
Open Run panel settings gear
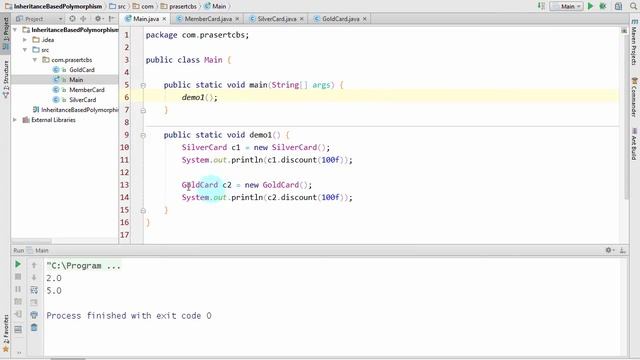click(609, 250)
